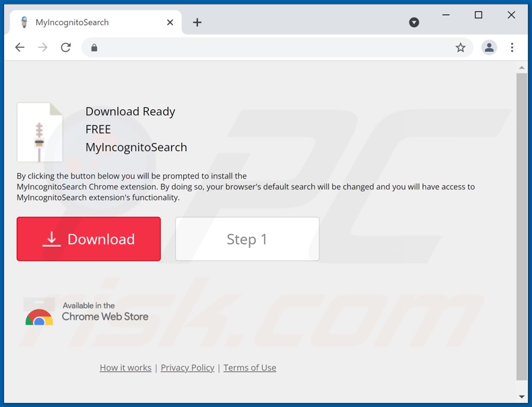
Task: Minimize the browser window
Action: pos(446,15)
